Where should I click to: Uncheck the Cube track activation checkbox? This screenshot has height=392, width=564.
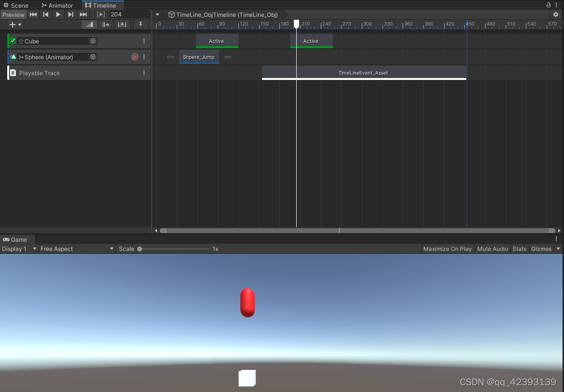tap(13, 41)
